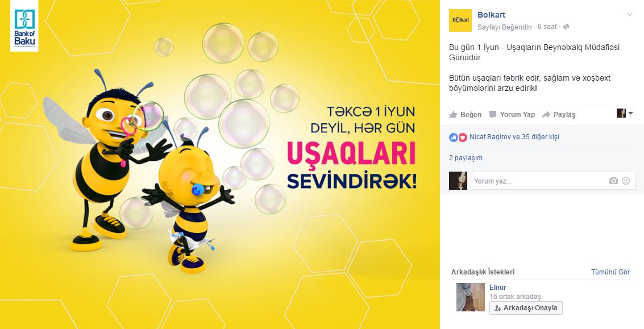View the 6 saat timestamp link
644x329 pixels.
pos(547,27)
